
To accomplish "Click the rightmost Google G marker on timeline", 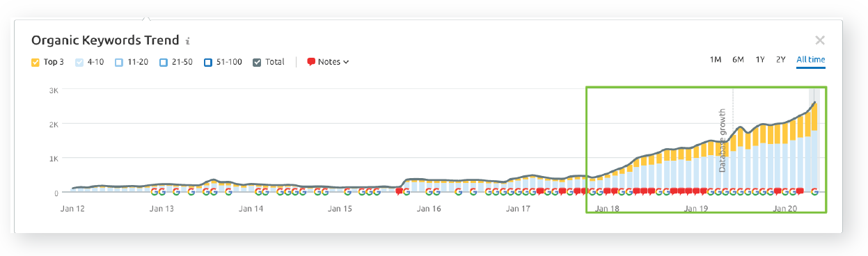I will click(x=814, y=191).
